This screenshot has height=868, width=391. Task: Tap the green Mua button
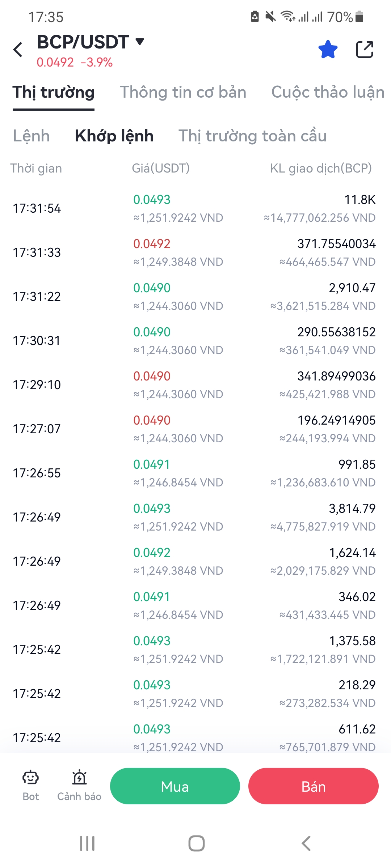click(x=175, y=786)
